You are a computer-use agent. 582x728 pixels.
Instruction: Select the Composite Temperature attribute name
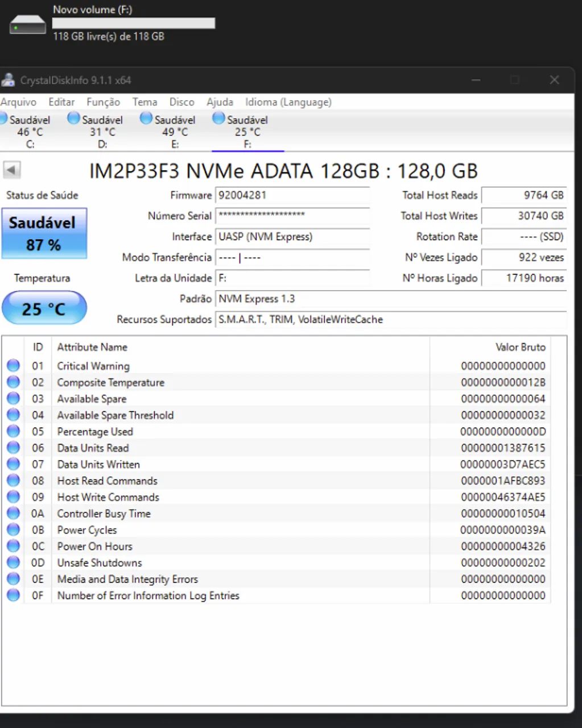tap(111, 383)
